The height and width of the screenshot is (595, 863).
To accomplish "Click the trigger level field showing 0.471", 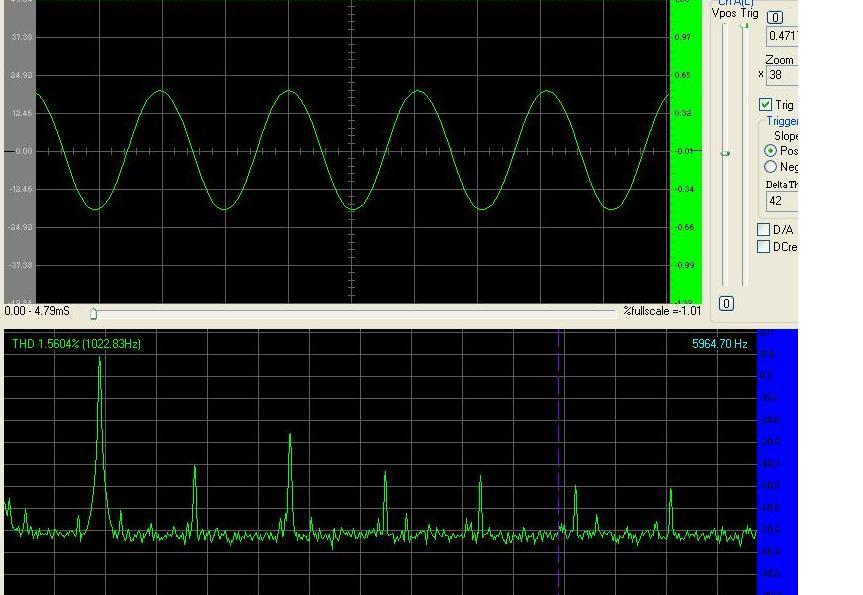I will pos(782,36).
